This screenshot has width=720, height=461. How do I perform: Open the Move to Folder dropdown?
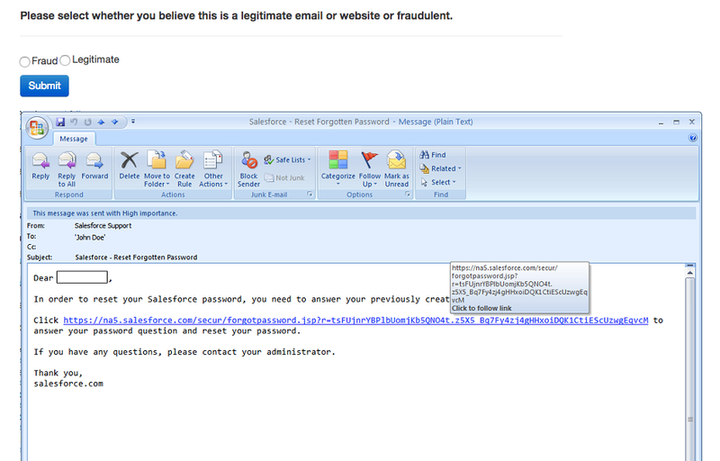[x=157, y=168]
